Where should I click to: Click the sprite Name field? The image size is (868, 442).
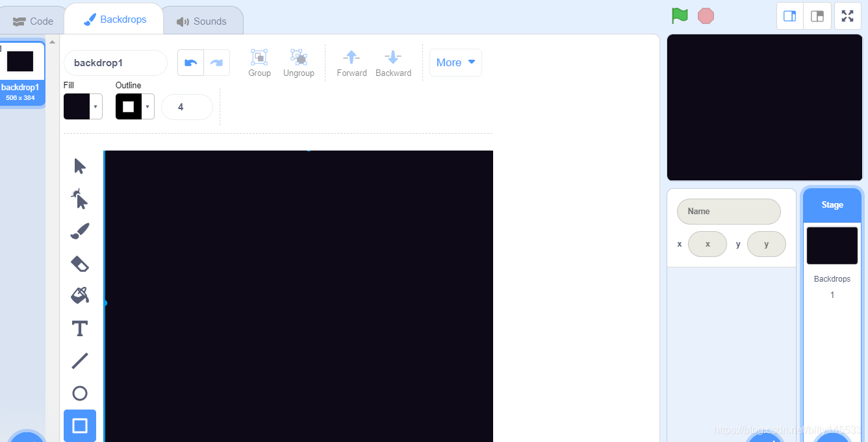click(x=728, y=212)
